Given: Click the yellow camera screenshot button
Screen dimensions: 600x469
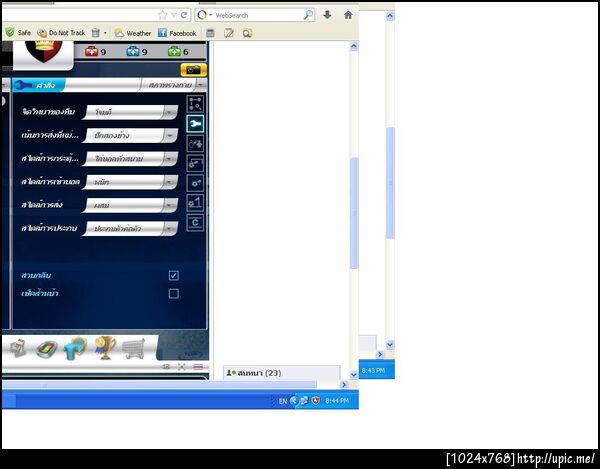Looking at the screenshot, I should coord(194,70).
